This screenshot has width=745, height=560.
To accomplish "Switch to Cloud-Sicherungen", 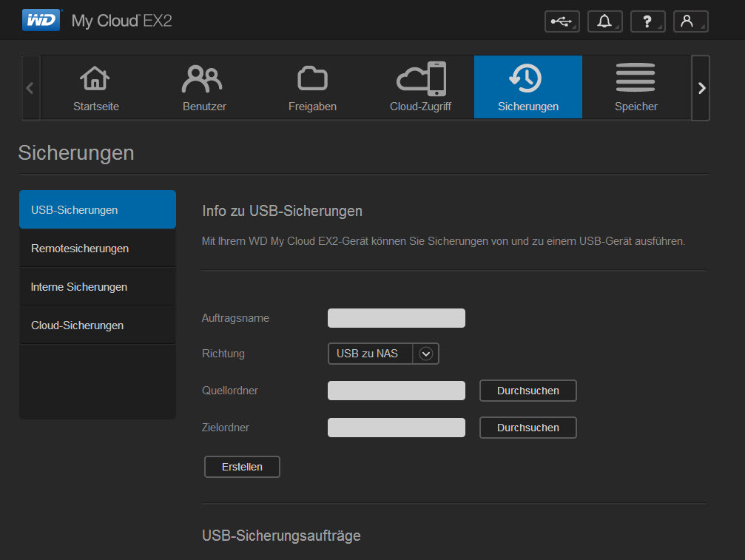I will pos(98,325).
